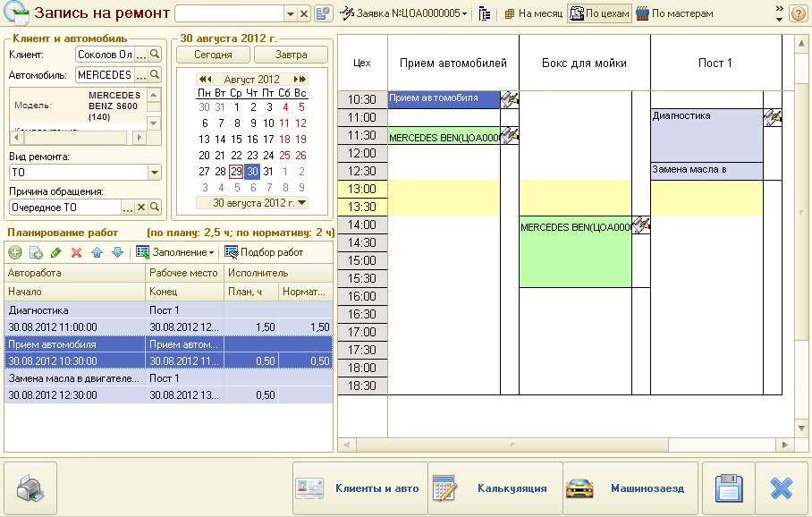Switch to На месяц view

point(533,13)
